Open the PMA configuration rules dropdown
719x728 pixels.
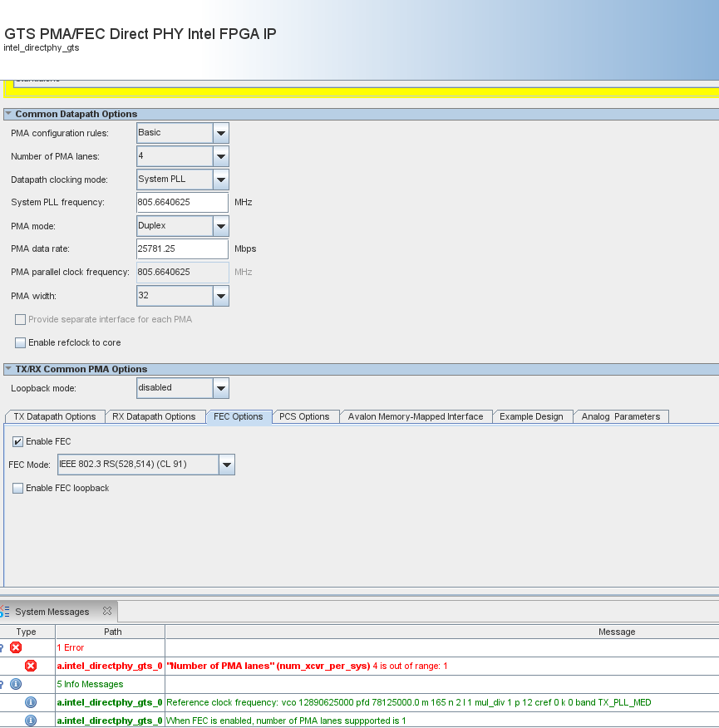click(x=221, y=133)
